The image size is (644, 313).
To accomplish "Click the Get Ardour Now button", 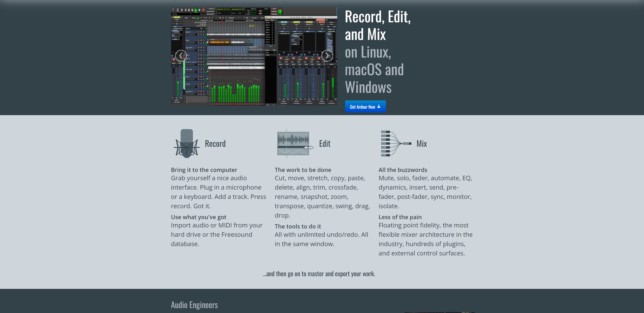I will (365, 107).
